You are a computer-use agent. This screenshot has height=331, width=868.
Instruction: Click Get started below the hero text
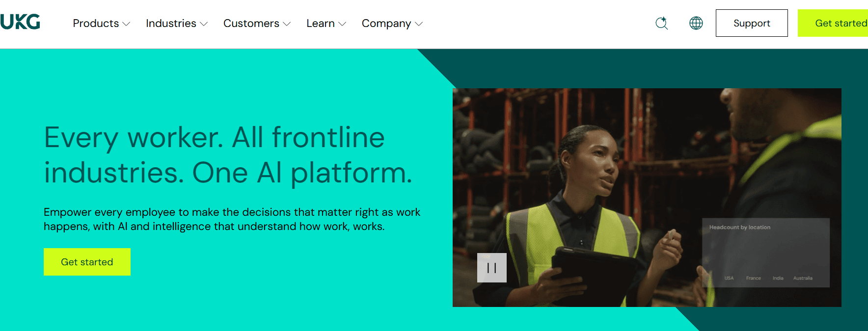87,262
